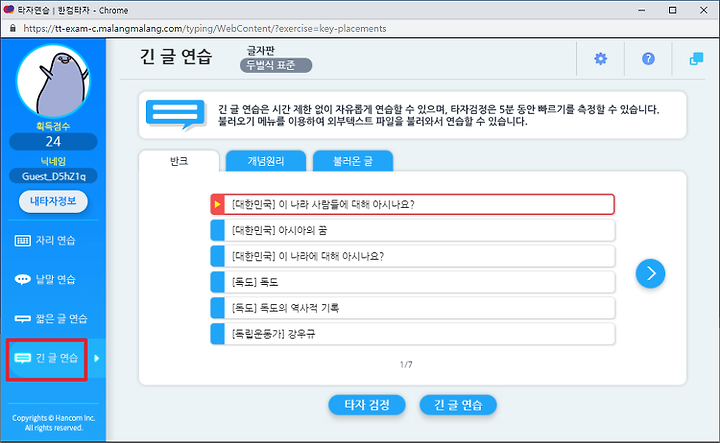Click the browser address bar URL
The image size is (720, 443).
[205, 28]
